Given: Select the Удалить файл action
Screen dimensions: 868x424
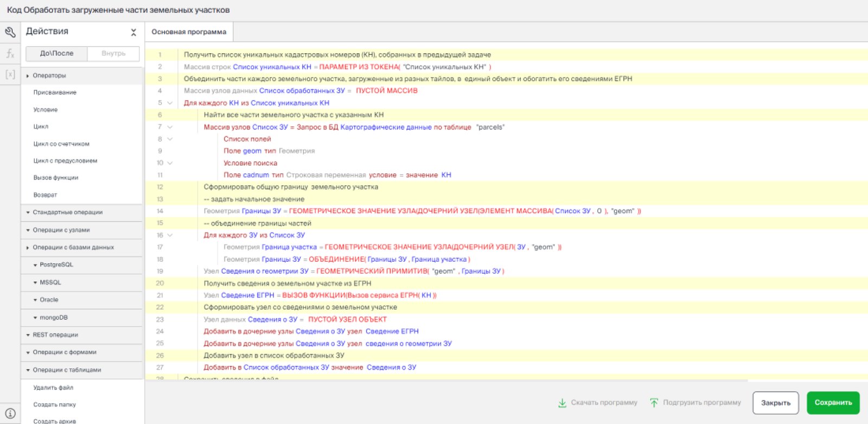Looking at the screenshot, I should click(53, 388).
